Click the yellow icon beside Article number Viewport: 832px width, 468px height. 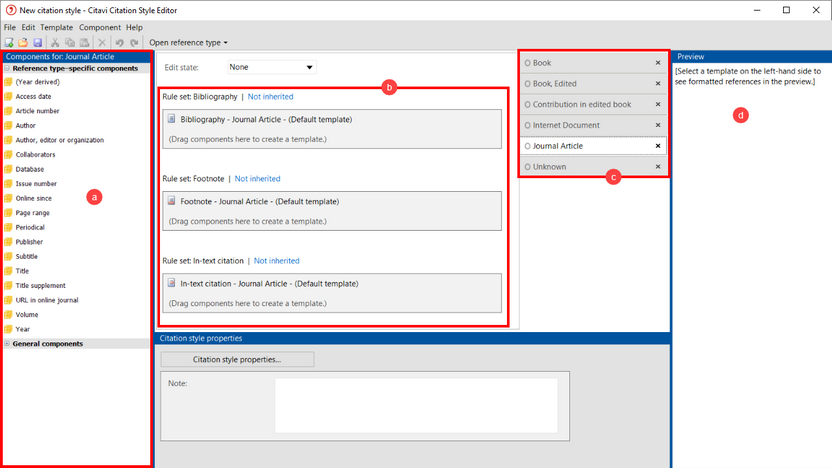click(8, 111)
